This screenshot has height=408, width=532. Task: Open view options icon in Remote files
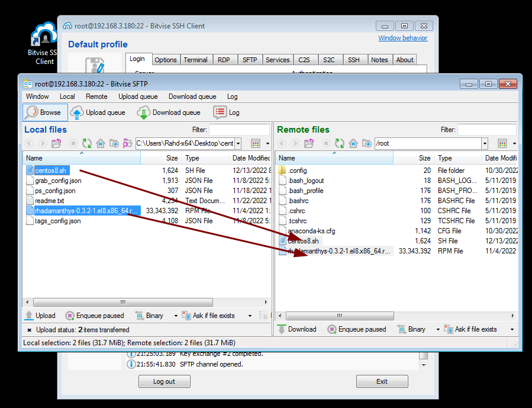502,143
